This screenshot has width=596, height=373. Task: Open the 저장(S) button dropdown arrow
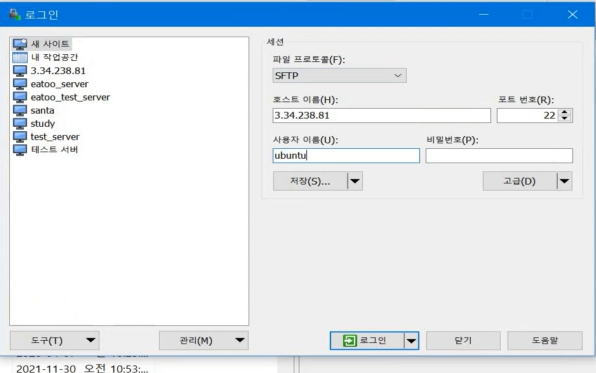pyautogui.click(x=355, y=181)
